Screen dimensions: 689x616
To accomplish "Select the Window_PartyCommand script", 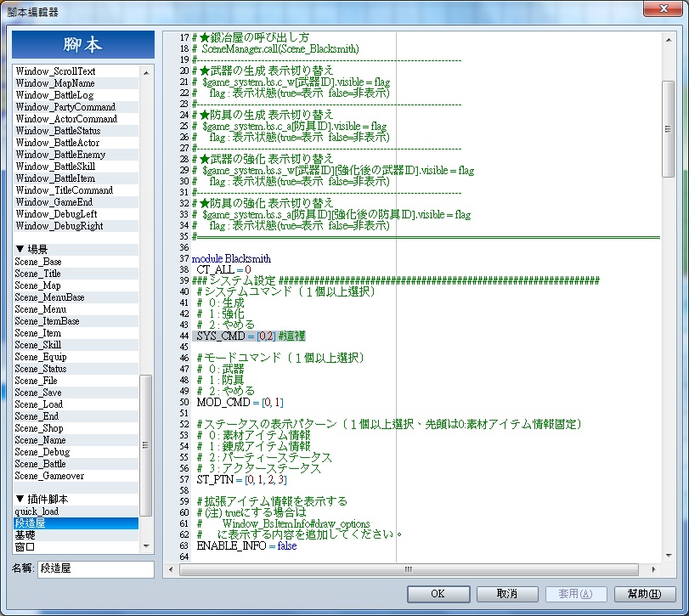I will (76, 107).
